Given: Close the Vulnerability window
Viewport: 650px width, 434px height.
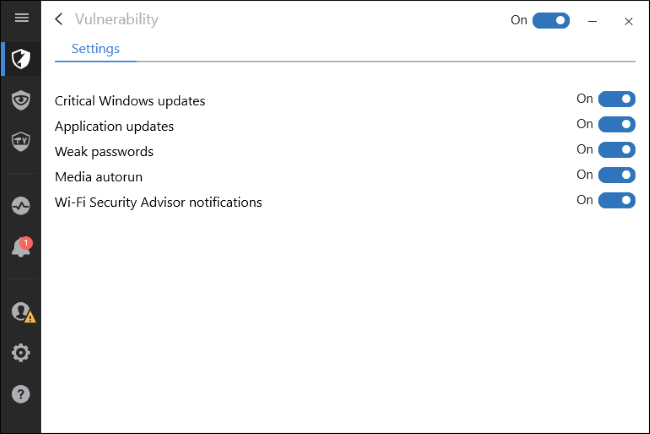Looking at the screenshot, I should point(628,20).
